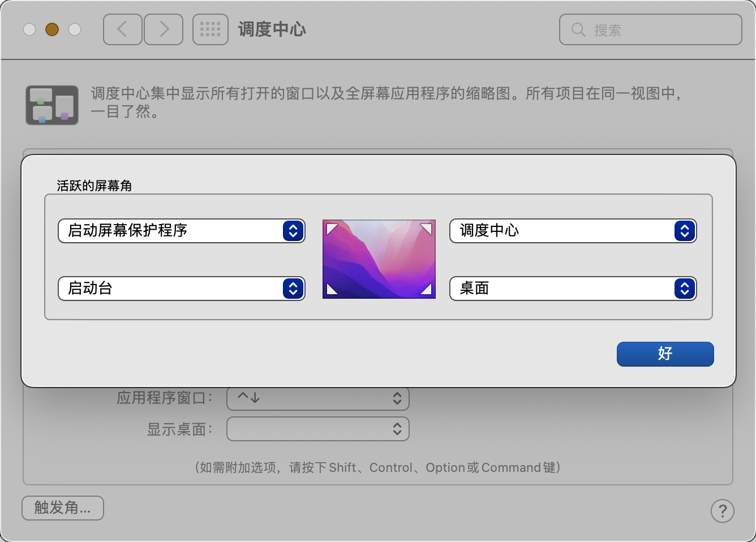Image resolution: width=756 pixels, height=542 pixels.
Task: Open the 应用程序窗口 shortcut selector
Action: click(317, 398)
